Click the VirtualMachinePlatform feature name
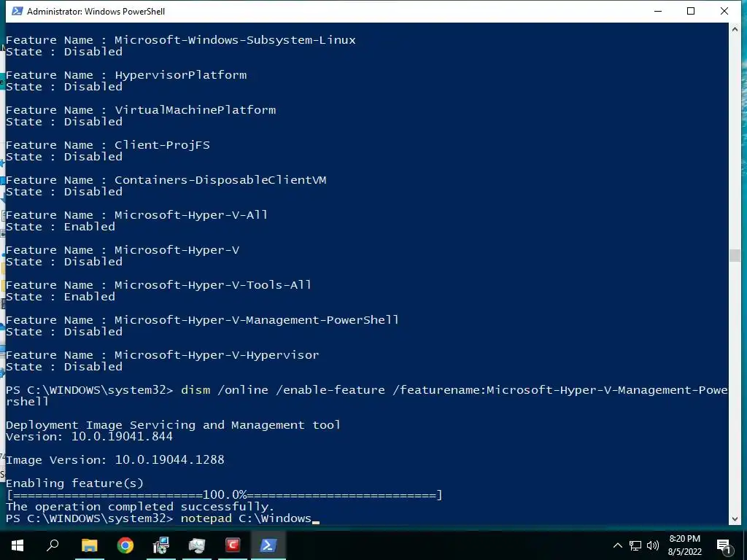Screen dimensions: 747x560 [195, 110]
